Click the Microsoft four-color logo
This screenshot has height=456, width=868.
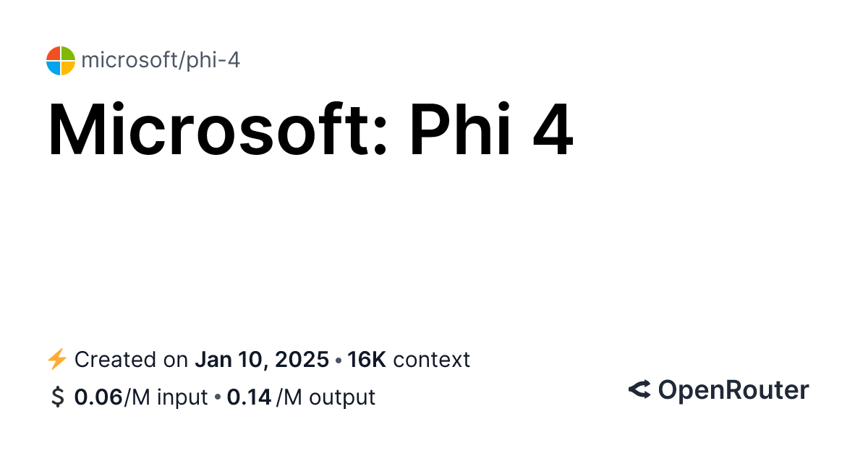point(61,61)
